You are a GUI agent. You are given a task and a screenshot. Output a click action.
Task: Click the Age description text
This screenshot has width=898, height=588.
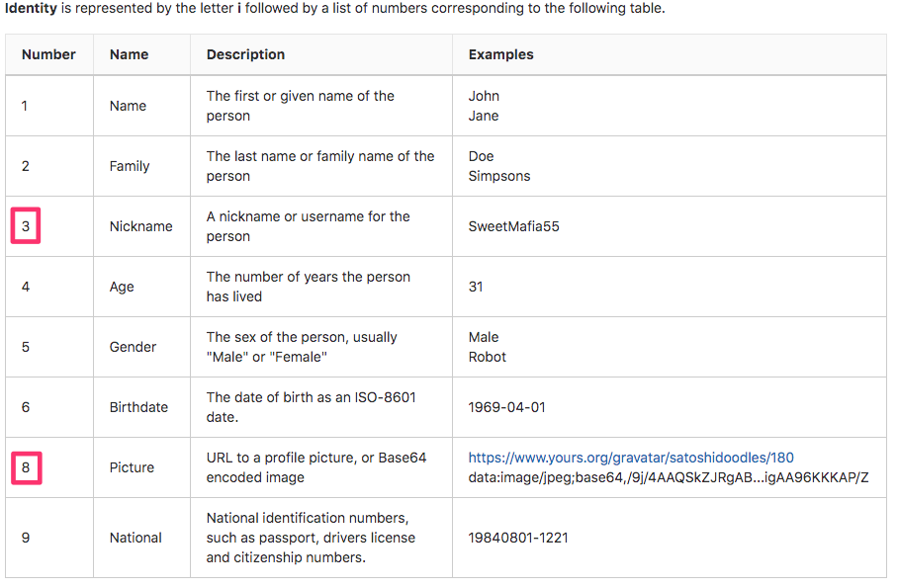pos(309,287)
